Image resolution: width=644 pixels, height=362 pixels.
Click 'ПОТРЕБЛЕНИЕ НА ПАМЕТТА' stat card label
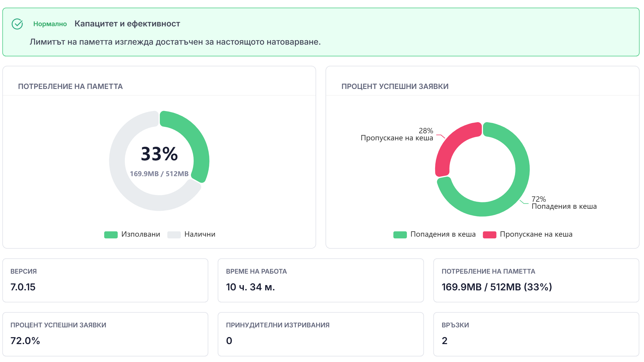[488, 271]
